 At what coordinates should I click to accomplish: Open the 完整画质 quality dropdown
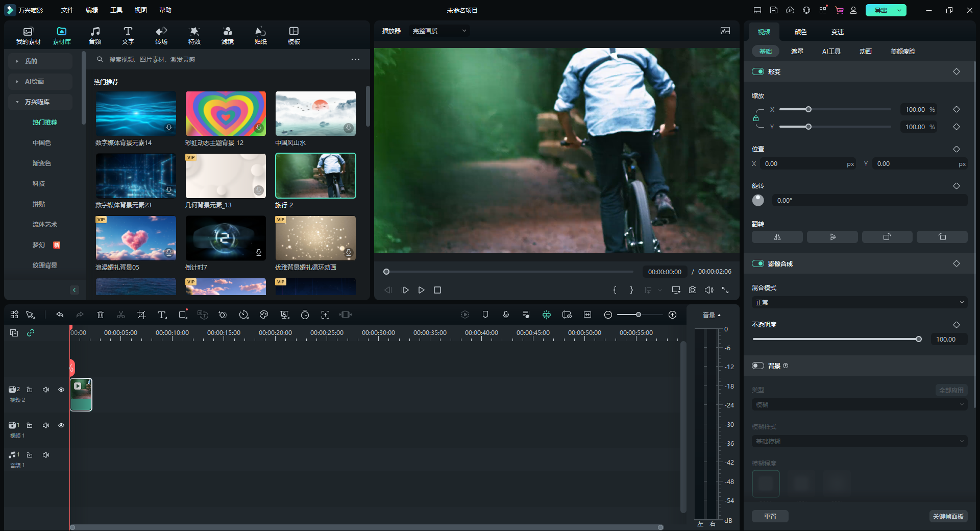pyautogui.click(x=440, y=31)
